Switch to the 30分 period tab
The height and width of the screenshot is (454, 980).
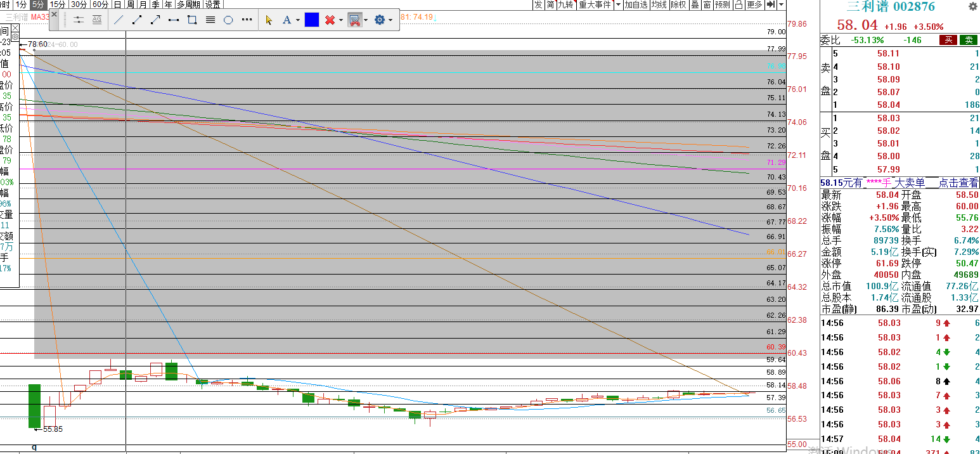[79, 4]
